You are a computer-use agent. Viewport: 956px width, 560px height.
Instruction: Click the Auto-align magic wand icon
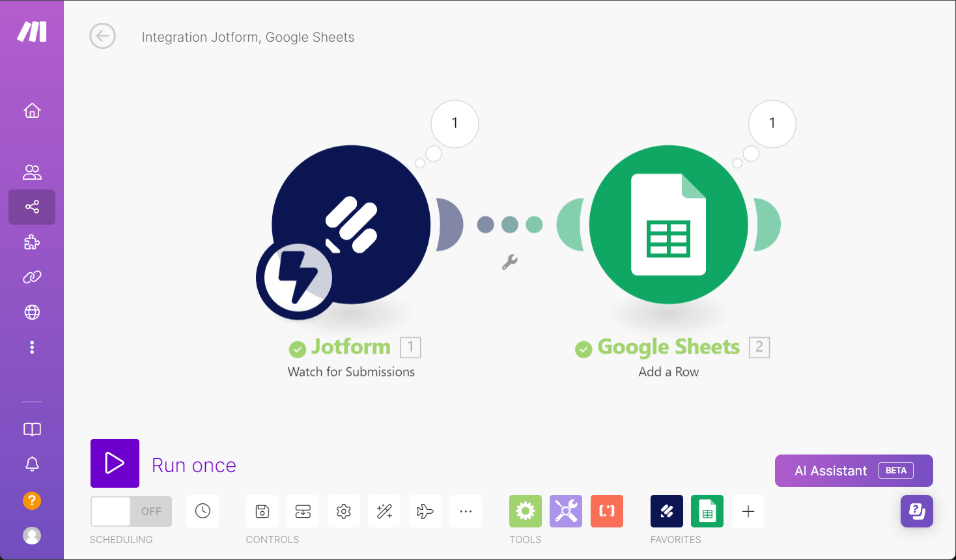pos(384,511)
